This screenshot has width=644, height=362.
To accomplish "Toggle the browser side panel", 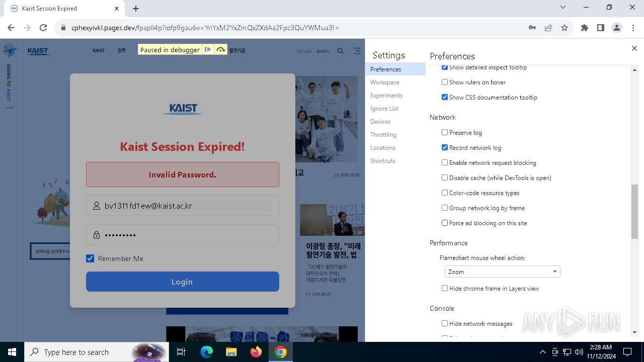I will 601,28.
